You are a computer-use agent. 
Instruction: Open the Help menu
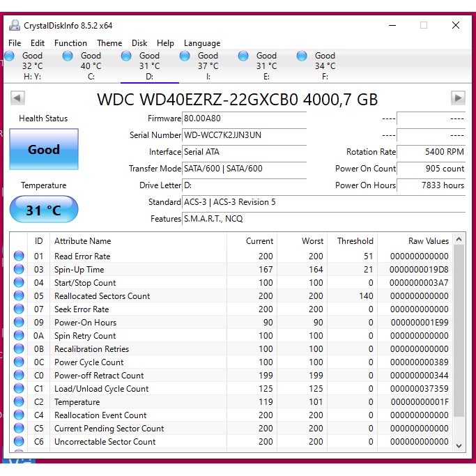pos(165,43)
